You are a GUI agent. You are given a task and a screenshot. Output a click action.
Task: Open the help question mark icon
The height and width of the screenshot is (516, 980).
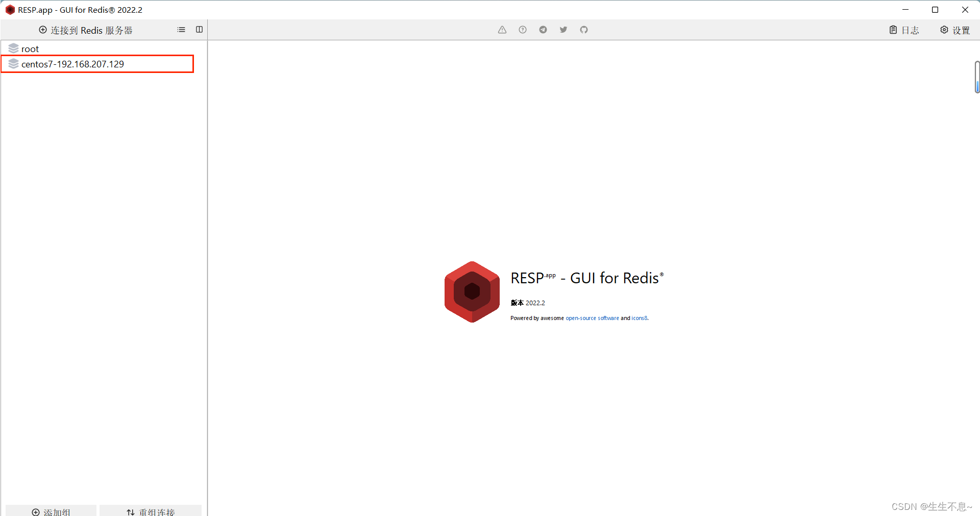click(523, 30)
